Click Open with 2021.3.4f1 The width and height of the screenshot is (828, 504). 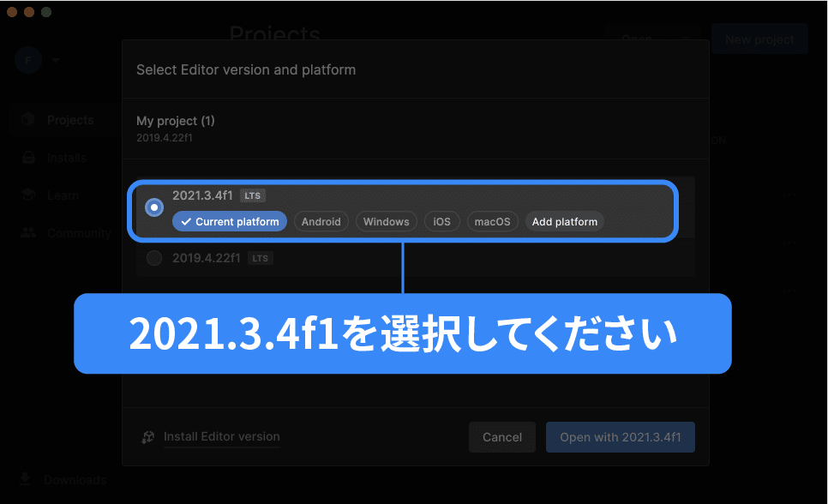tap(620, 436)
